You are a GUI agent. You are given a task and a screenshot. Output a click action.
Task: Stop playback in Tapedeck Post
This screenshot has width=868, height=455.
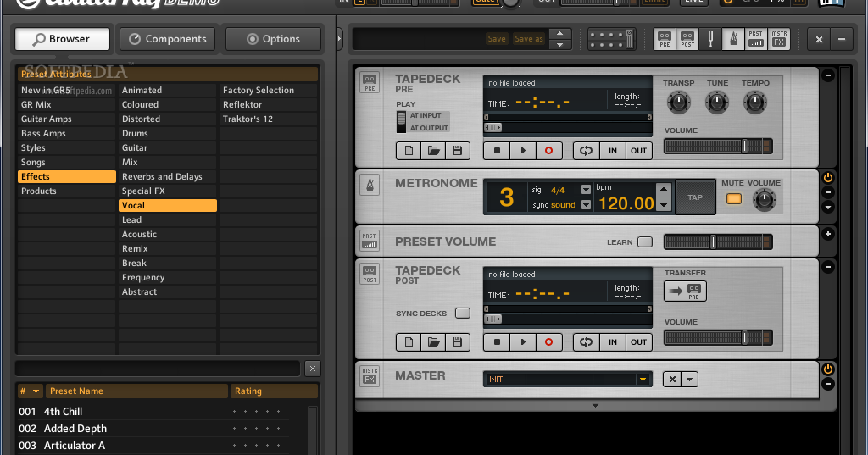click(x=497, y=342)
